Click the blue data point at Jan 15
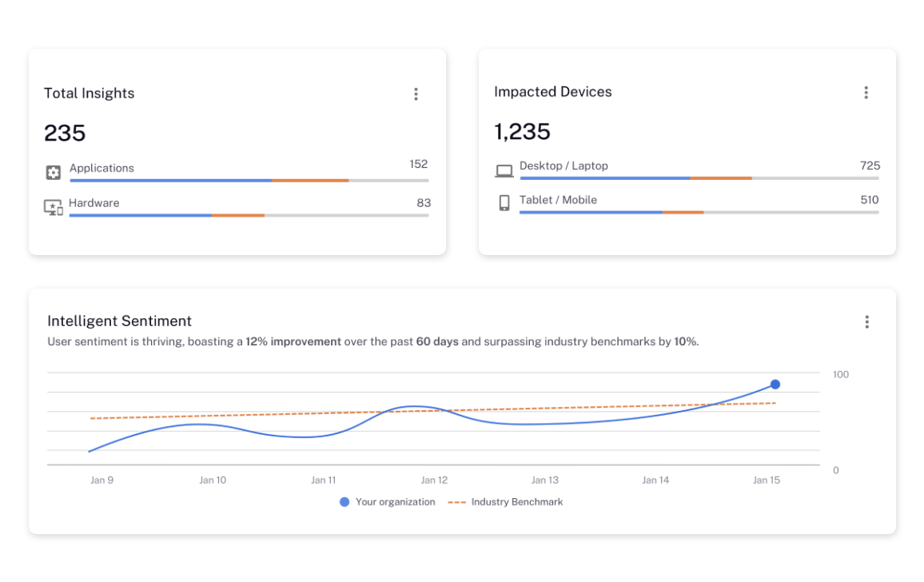924x582 pixels. pos(775,385)
